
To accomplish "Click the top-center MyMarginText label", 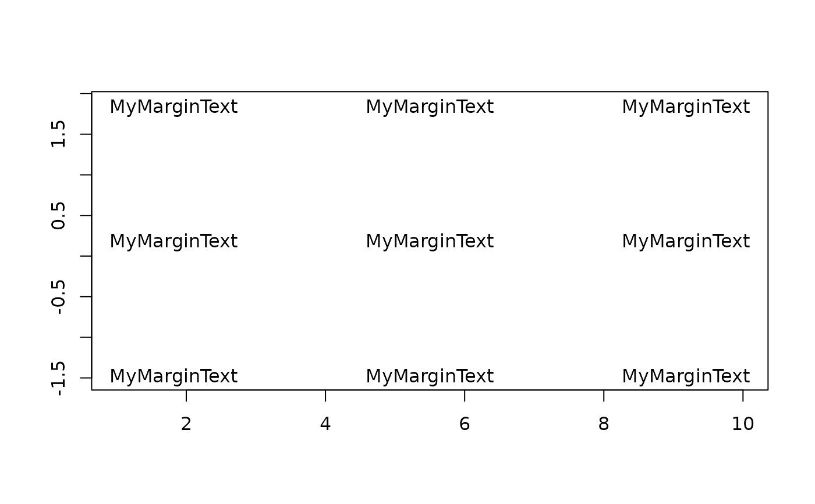I will click(x=430, y=107).
